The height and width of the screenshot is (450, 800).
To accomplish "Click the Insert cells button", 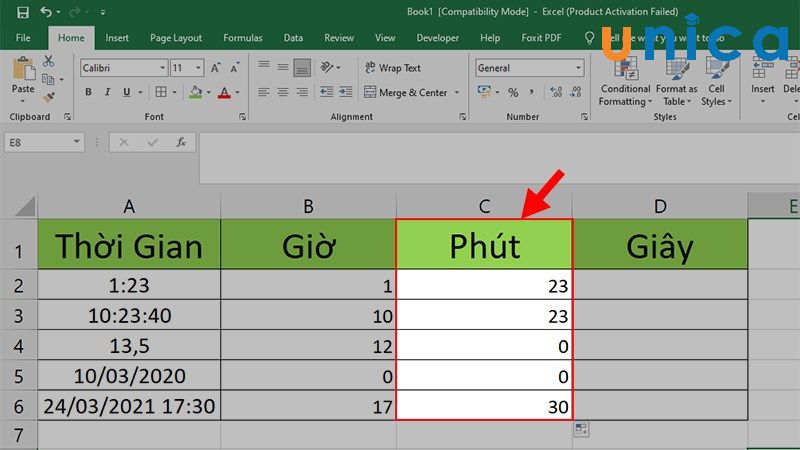I will (763, 82).
